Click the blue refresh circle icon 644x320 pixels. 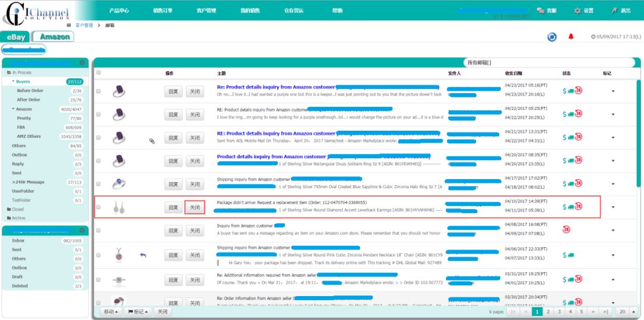point(552,37)
